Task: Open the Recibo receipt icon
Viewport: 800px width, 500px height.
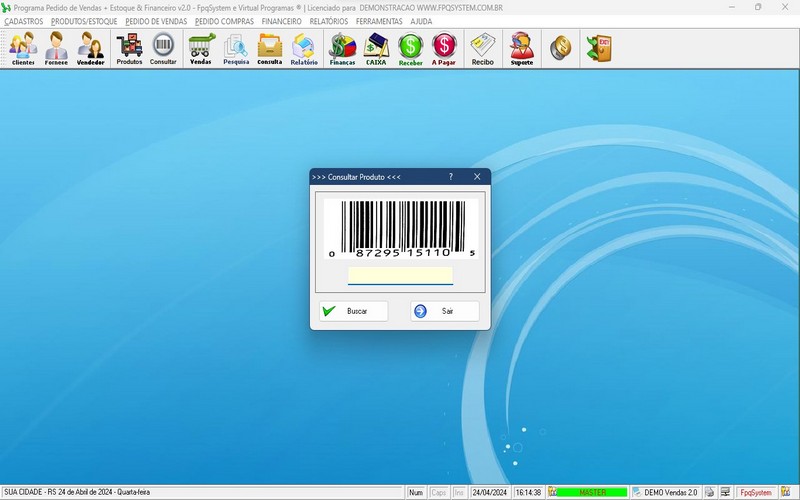Action: (483, 48)
